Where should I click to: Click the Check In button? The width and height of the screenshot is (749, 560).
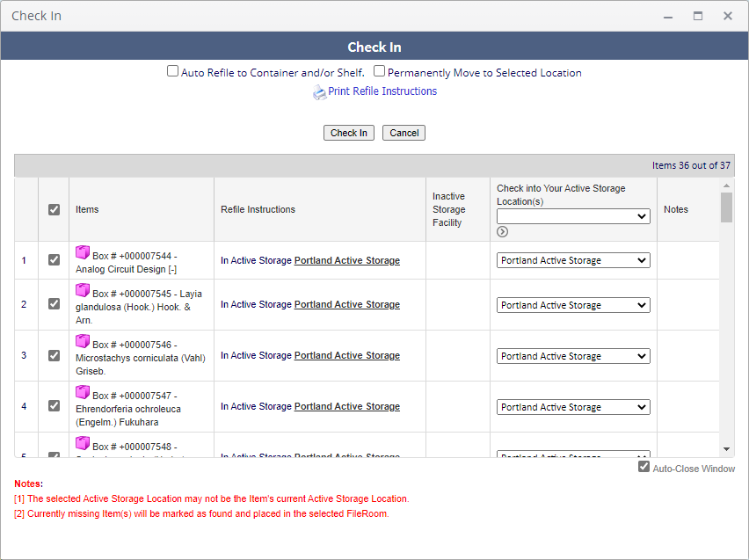click(349, 133)
